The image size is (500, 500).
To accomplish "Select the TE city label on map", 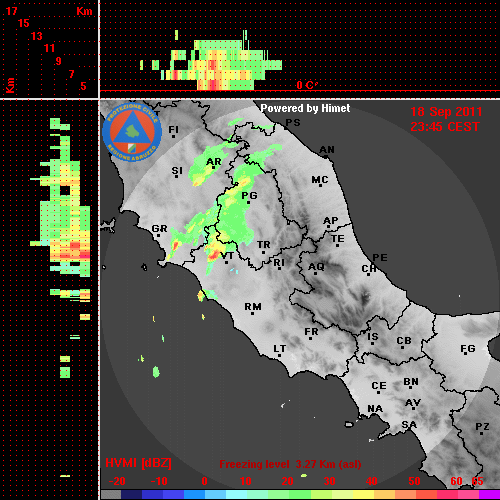I will point(338,239).
